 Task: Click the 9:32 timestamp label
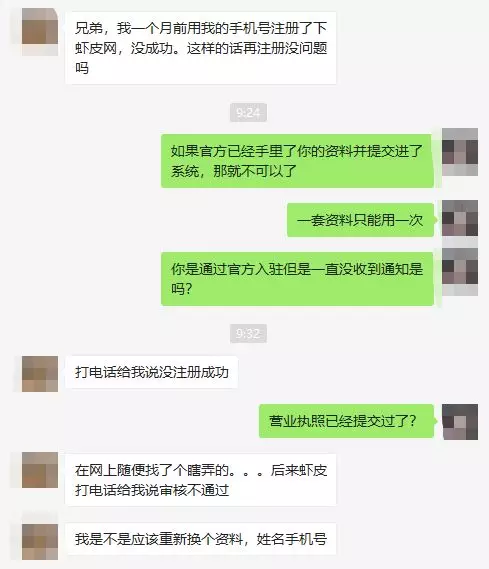[x=248, y=333]
